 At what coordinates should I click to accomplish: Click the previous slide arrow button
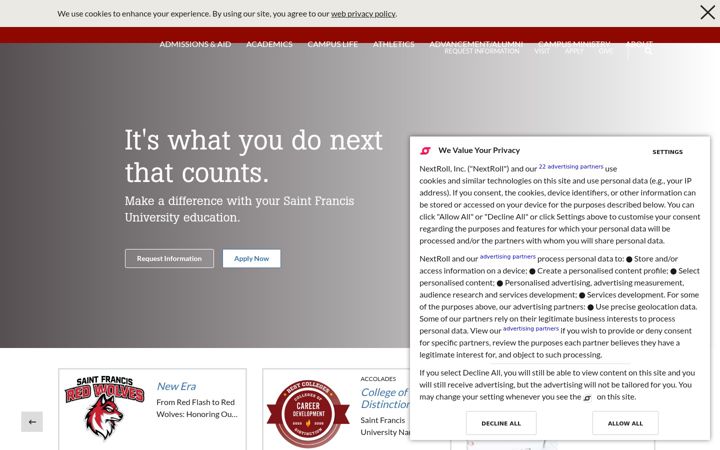point(32,422)
